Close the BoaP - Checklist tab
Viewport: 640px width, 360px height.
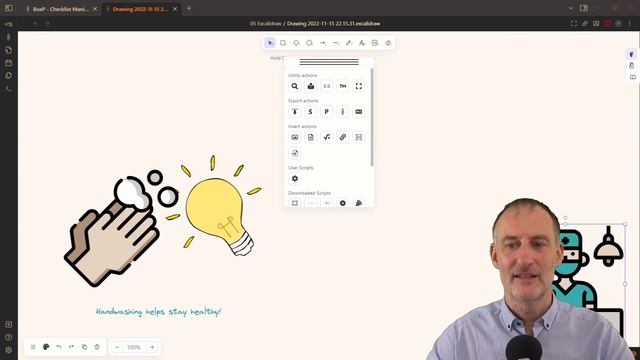[x=95, y=9]
